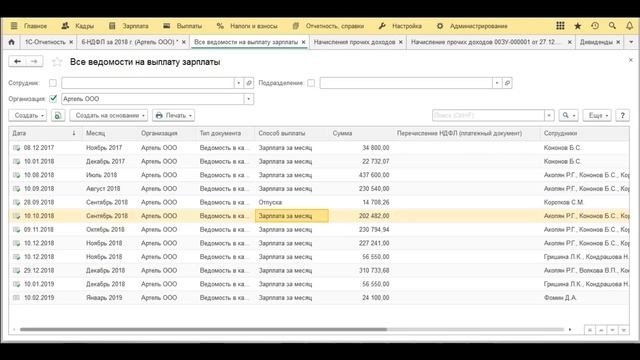640x360 pixels.
Task: Open the History clock icon
Action: click(x=595, y=26)
